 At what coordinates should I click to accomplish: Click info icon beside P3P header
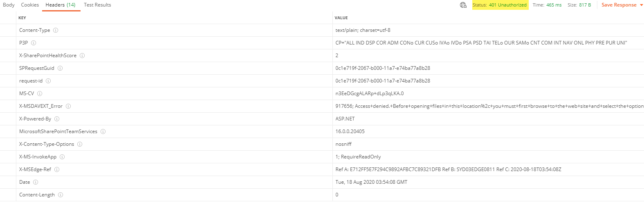[34, 43]
